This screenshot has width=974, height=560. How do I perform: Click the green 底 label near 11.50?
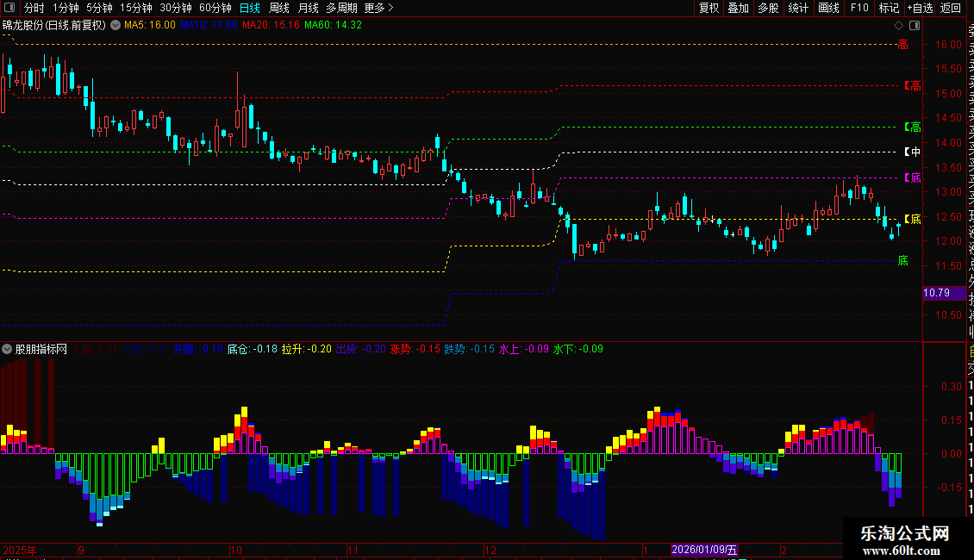(903, 261)
